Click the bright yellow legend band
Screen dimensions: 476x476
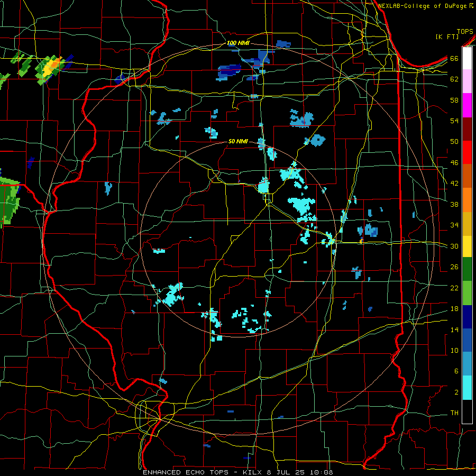point(467,246)
